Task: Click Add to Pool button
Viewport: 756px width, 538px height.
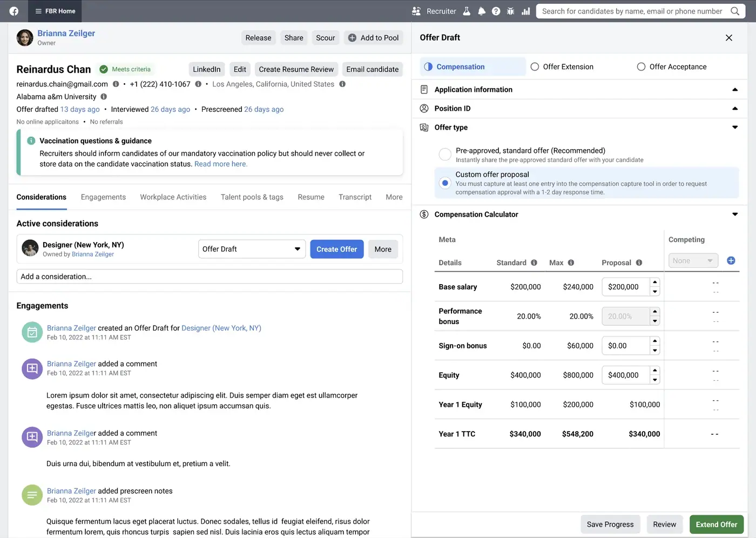Action: pyautogui.click(x=374, y=38)
